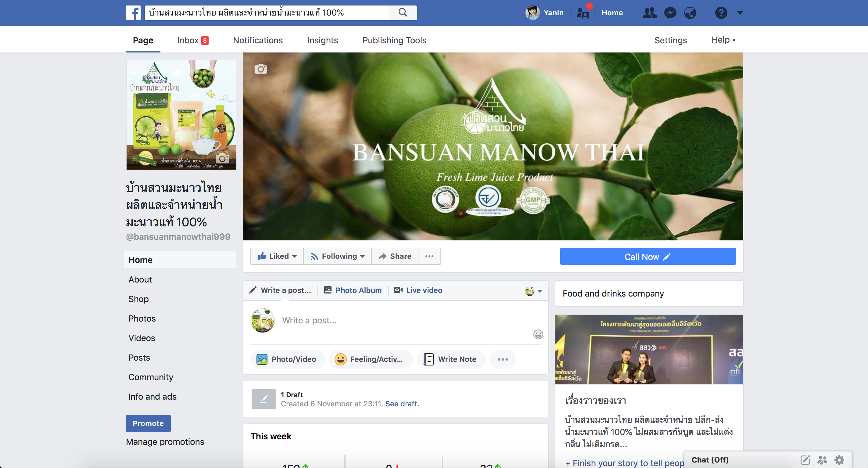Click the Call Now button
This screenshot has width=868, height=468.
click(x=647, y=257)
